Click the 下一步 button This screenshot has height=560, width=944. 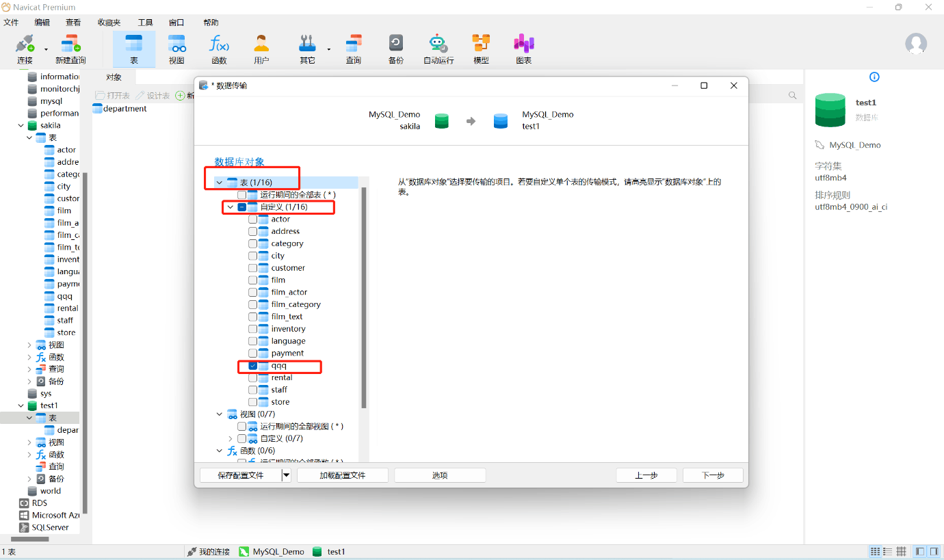click(x=713, y=475)
